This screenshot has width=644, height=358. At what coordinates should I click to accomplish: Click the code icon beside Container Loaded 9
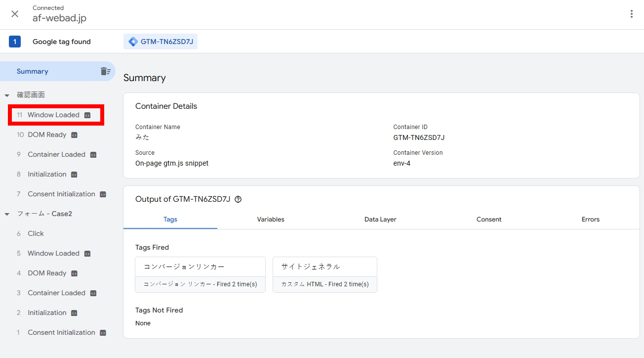93,155
